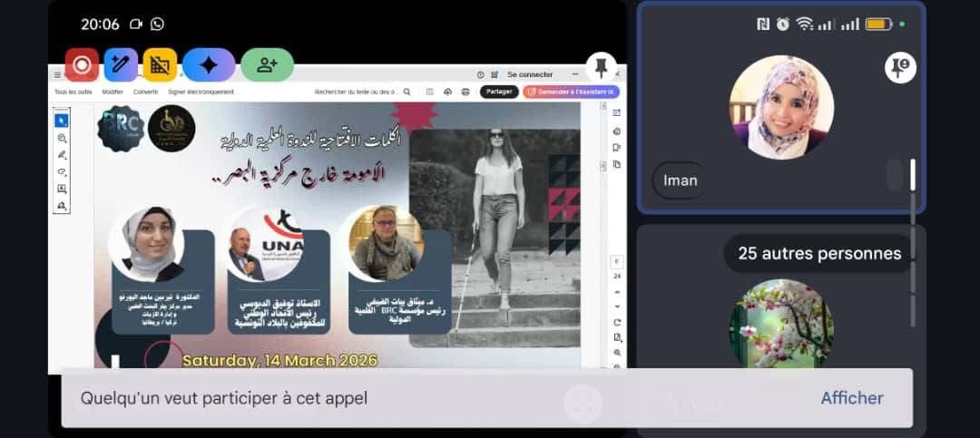Tap the yellow overlay tool icon

(160, 65)
